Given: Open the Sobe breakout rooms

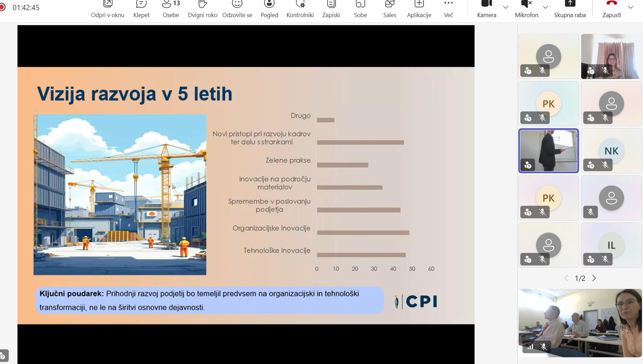Looking at the screenshot, I should coord(360,9).
